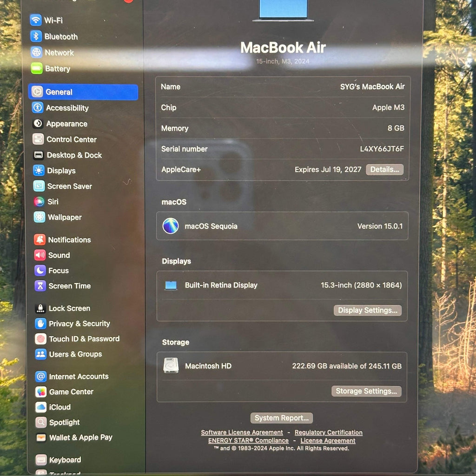Open the Control Center icon

[x=38, y=139]
